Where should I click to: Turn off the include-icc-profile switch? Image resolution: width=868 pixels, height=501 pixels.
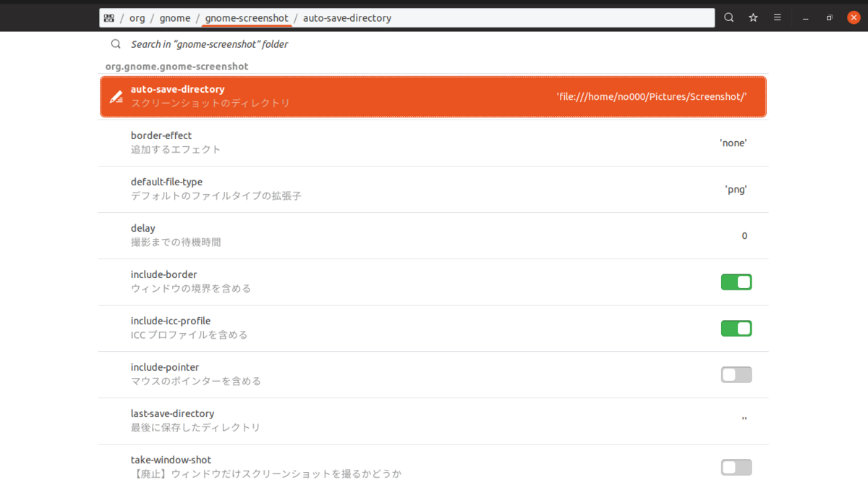click(x=736, y=329)
